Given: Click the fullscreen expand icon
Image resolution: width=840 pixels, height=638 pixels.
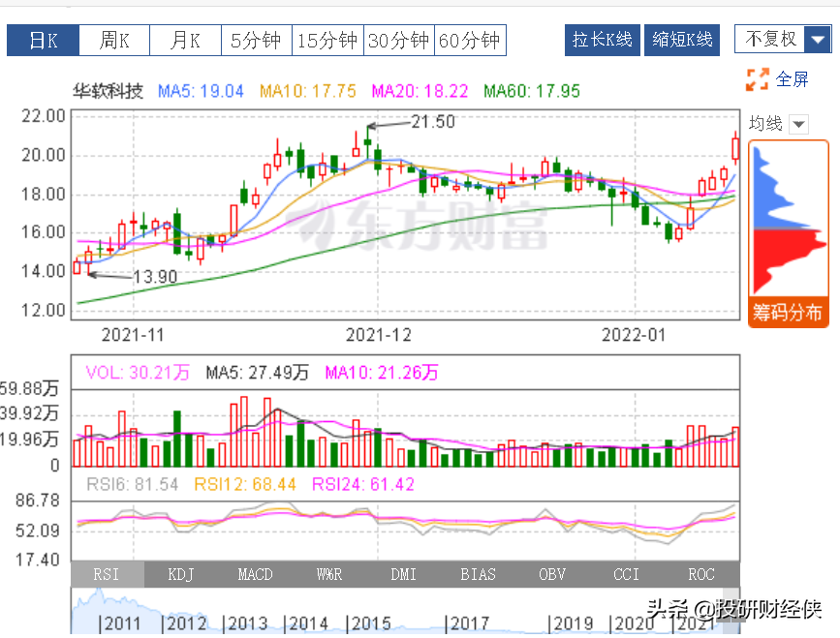Looking at the screenshot, I should point(758,79).
